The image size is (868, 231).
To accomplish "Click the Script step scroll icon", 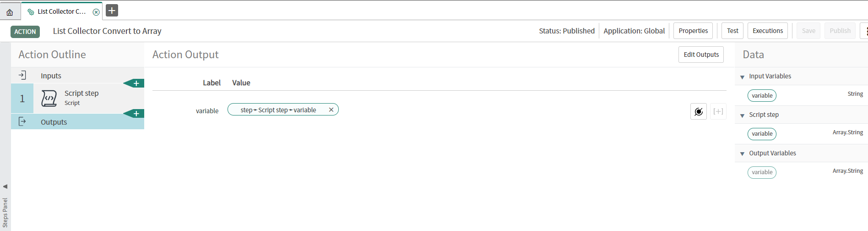I will click(x=49, y=98).
